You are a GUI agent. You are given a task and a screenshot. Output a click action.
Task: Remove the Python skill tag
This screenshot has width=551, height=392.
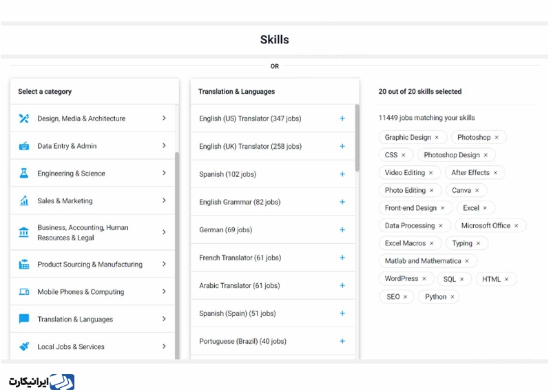click(453, 297)
